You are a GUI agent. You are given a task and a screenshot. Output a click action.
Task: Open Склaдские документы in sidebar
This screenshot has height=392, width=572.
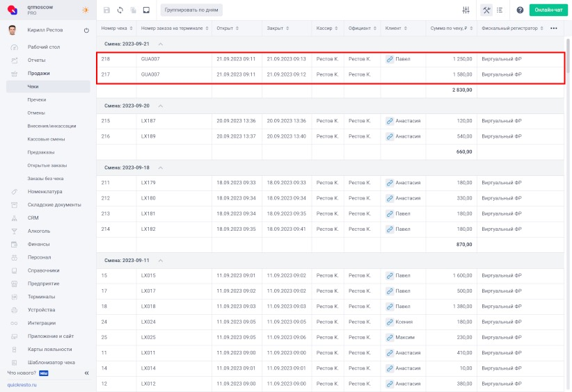(54, 205)
